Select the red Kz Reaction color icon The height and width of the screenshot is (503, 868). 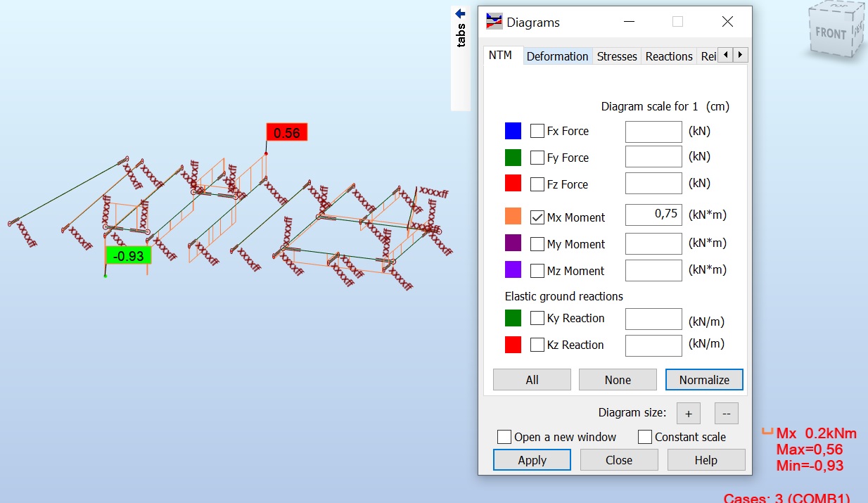pos(513,345)
